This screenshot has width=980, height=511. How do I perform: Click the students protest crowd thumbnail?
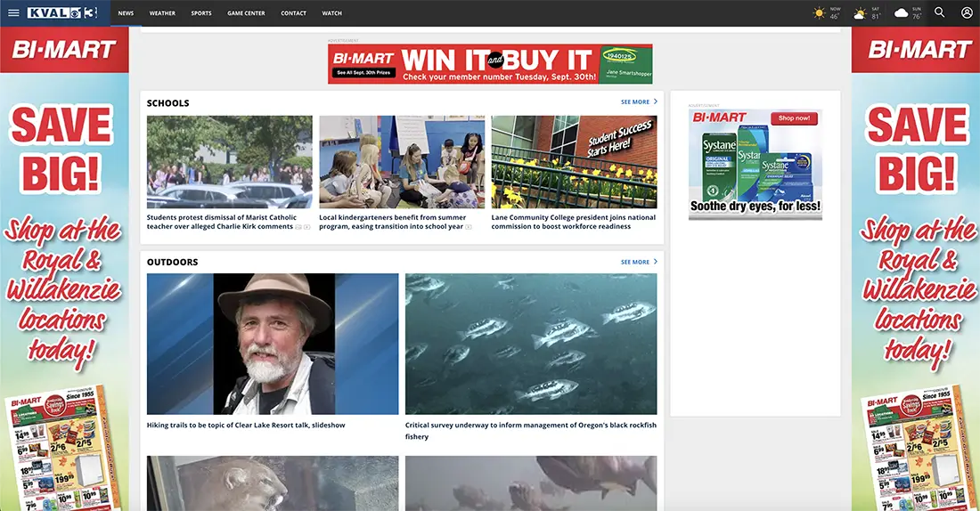229,162
